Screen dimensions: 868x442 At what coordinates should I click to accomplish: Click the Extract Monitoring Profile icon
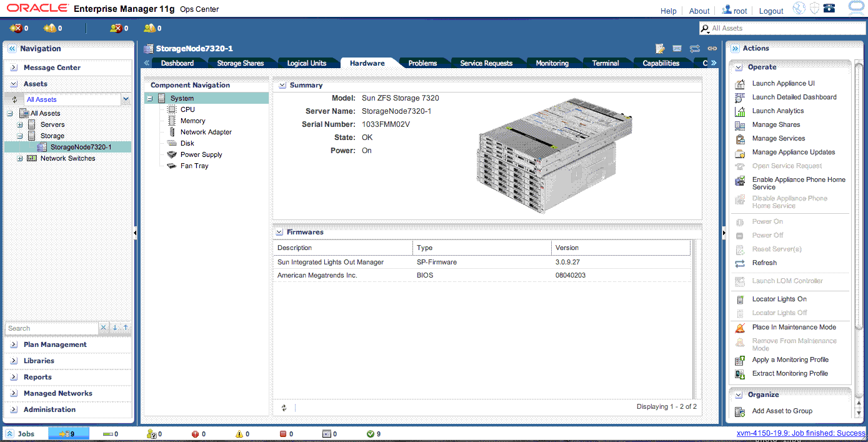740,374
